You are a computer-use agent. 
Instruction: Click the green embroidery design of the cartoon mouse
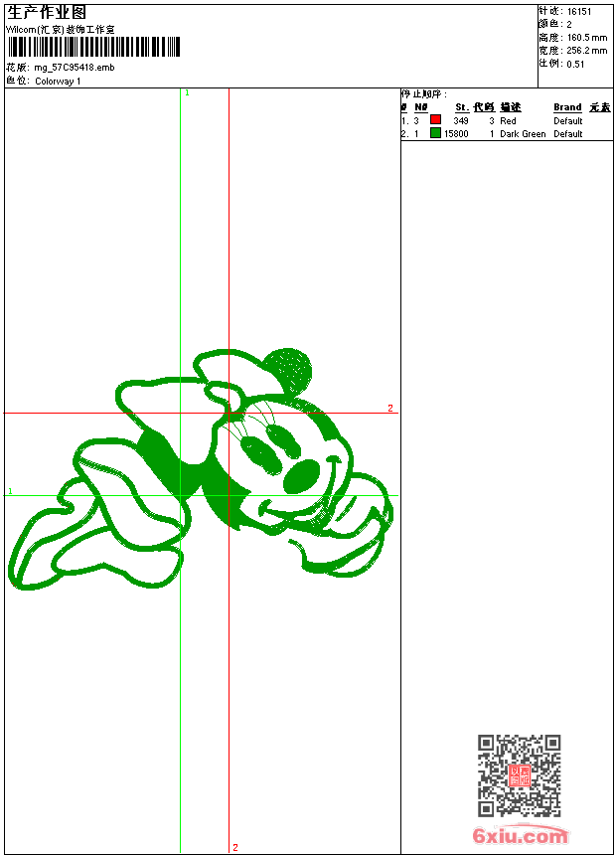[x=201, y=469]
